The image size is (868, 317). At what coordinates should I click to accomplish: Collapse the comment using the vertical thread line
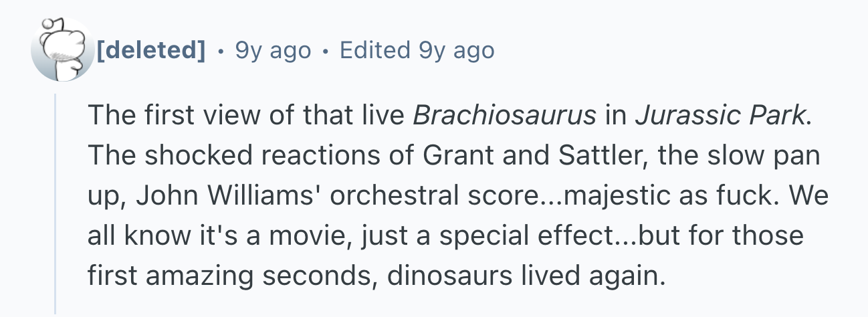(55, 203)
